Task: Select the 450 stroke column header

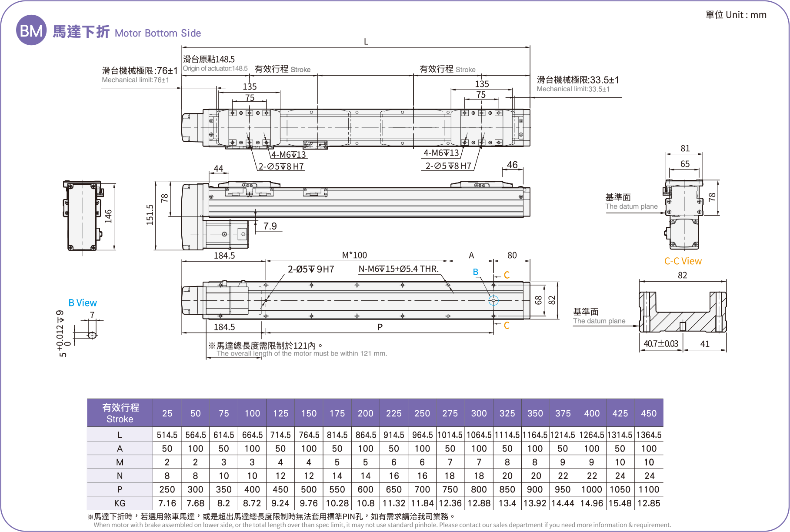Action: pos(649,413)
